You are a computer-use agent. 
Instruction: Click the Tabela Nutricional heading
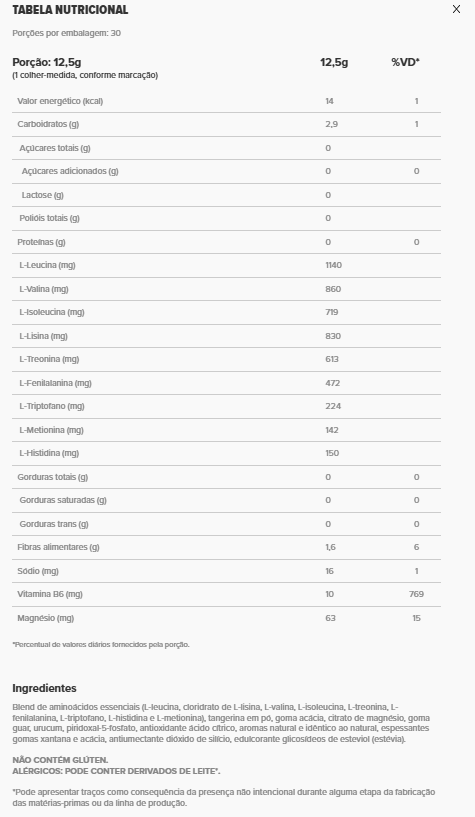[70, 10]
